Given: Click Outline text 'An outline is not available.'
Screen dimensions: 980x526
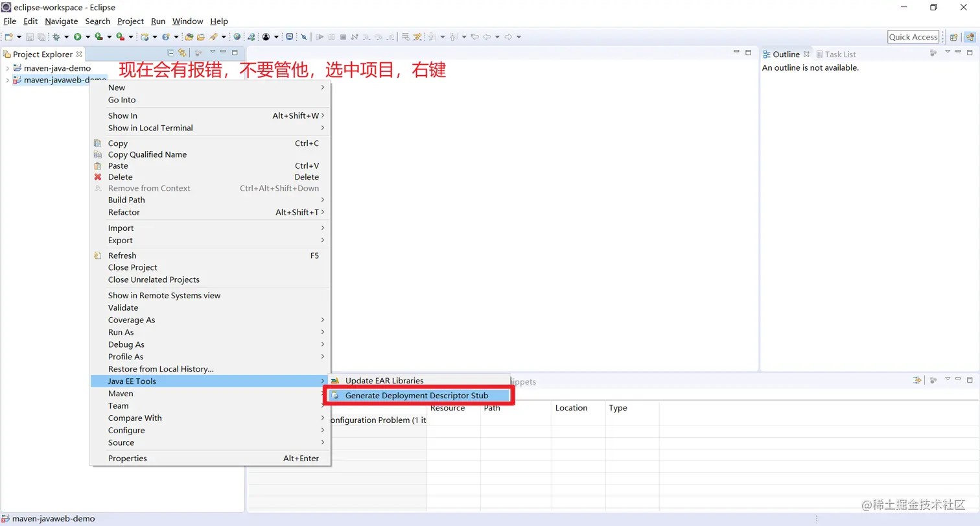Looking at the screenshot, I should coord(810,67).
